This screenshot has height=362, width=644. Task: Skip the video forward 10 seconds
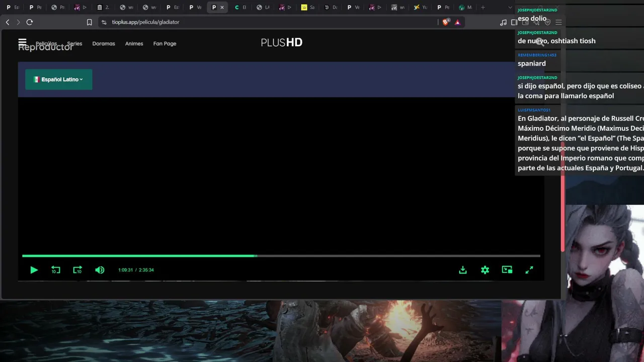point(77,270)
